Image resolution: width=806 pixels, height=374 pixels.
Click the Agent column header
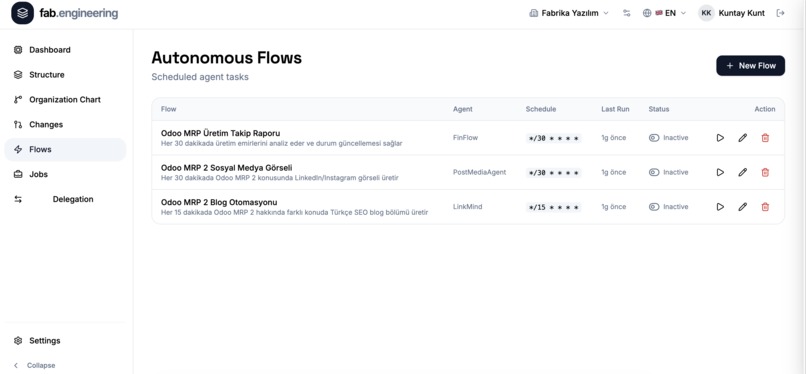click(x=463, y=109)
